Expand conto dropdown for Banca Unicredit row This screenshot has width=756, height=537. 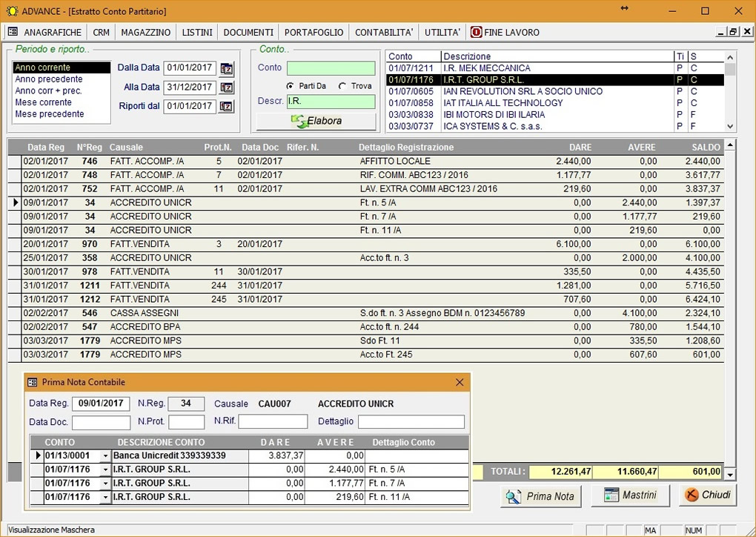click(x=105, y=455)
